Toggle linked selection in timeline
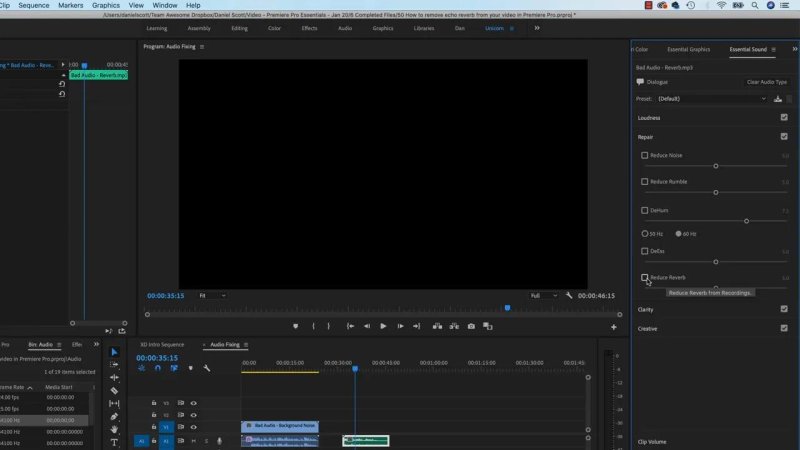The image size is (800, 450). [x=174, y=368]
